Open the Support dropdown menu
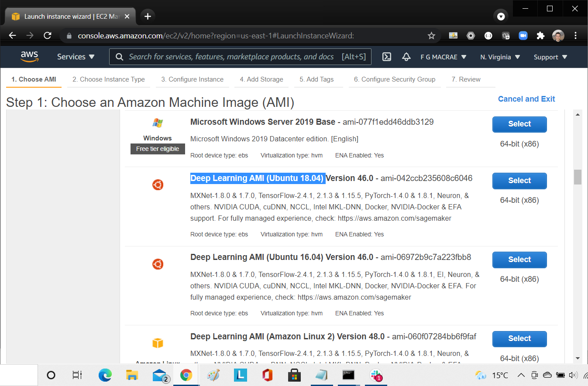Image resolution: width=588 pixels, height=386 pixels. (550, 57)
